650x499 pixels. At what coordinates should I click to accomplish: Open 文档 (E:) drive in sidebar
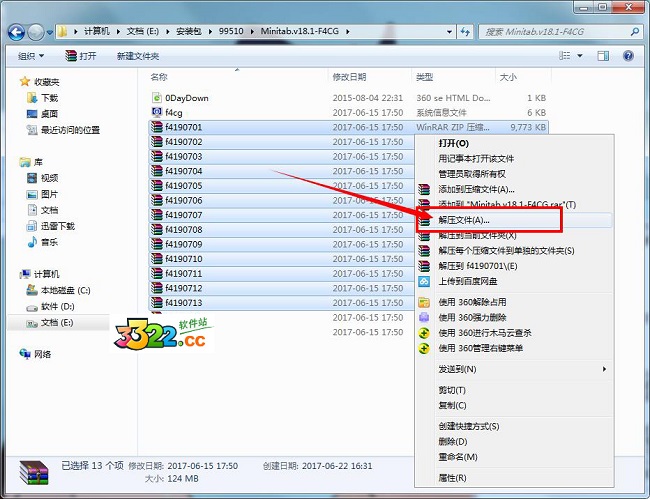pos(50,322)
